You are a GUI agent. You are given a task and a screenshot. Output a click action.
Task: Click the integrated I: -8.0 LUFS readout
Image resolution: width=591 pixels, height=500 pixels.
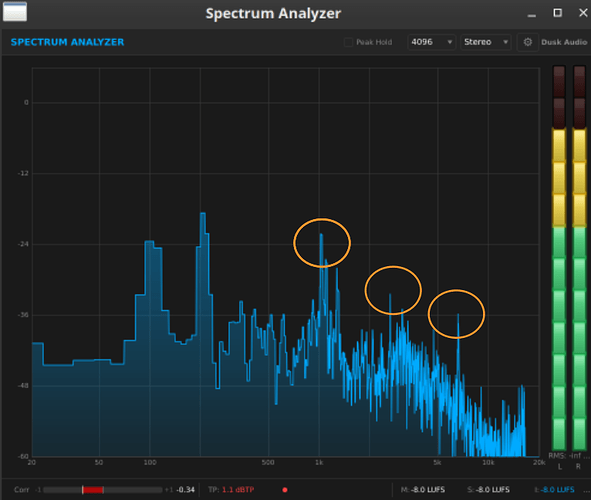554,490
